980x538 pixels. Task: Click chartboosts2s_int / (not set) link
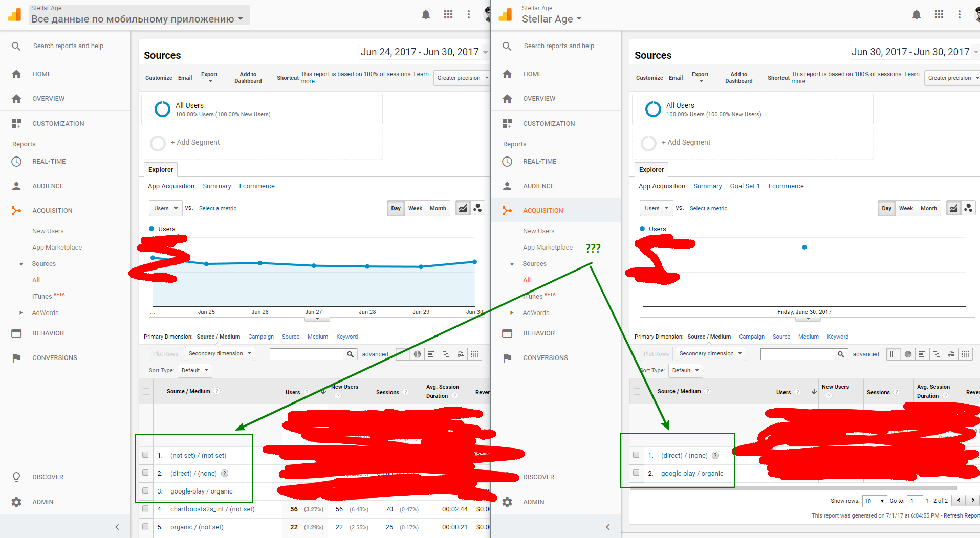pyautogui.click(x=212, y=509)
